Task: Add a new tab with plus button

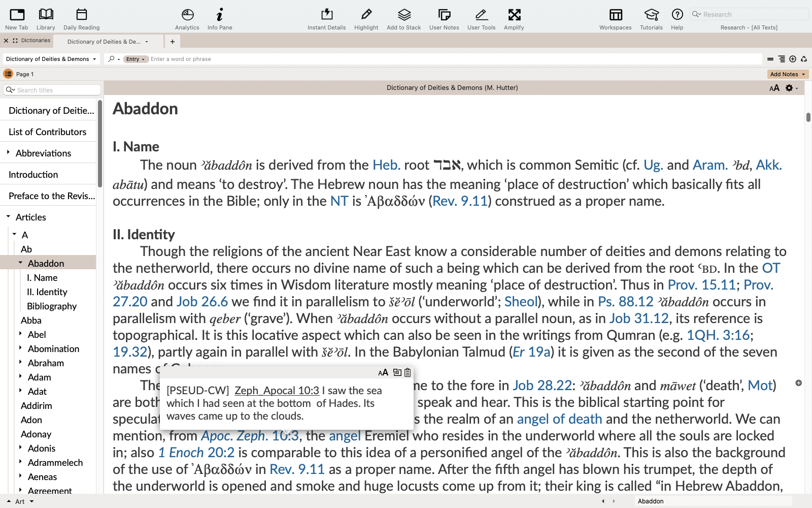Action: pyautogui.click(x=173, y=42)
